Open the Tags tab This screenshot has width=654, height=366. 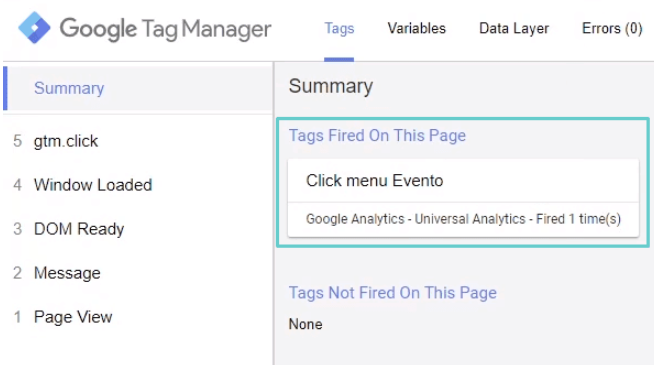pyautogui.click(x=339, y=28)
